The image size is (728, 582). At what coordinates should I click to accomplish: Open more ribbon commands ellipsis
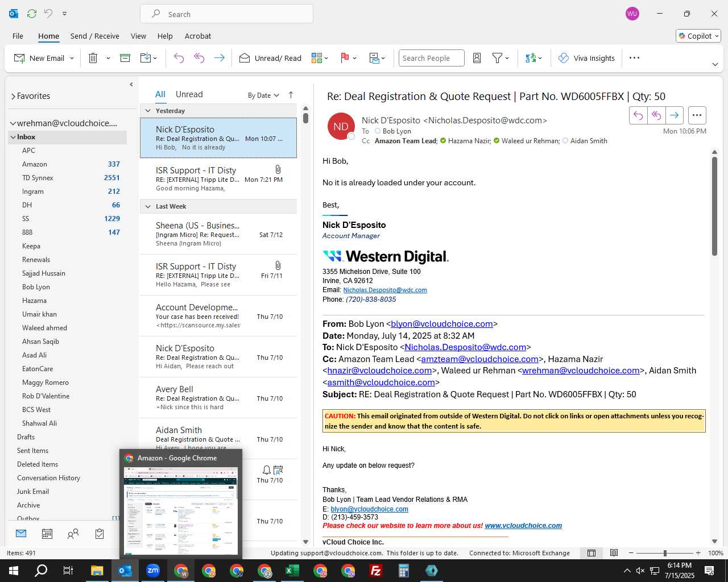[x=635, y=58]
